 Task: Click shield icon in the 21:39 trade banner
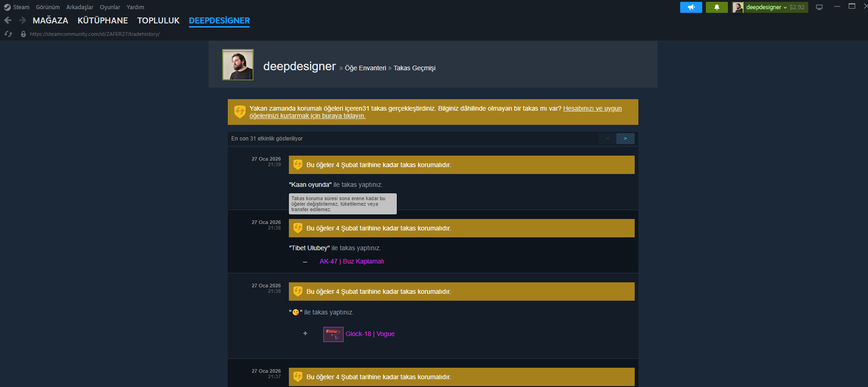[298, 164]
